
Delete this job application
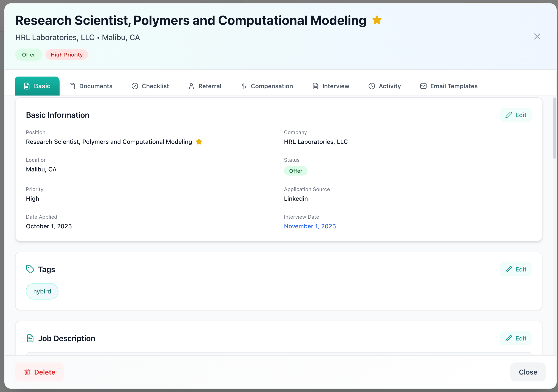click(40, 372)
